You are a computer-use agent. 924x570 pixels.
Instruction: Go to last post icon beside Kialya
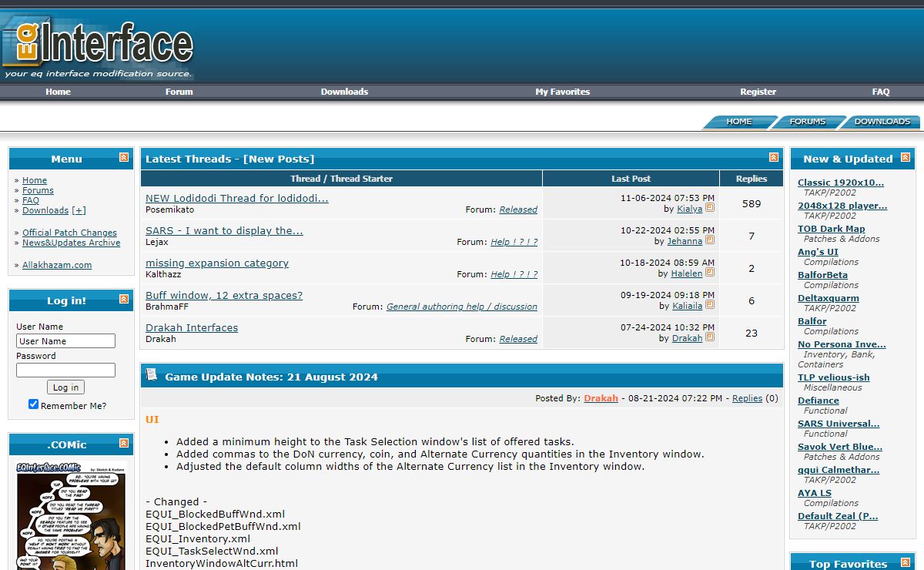[710, 209]
